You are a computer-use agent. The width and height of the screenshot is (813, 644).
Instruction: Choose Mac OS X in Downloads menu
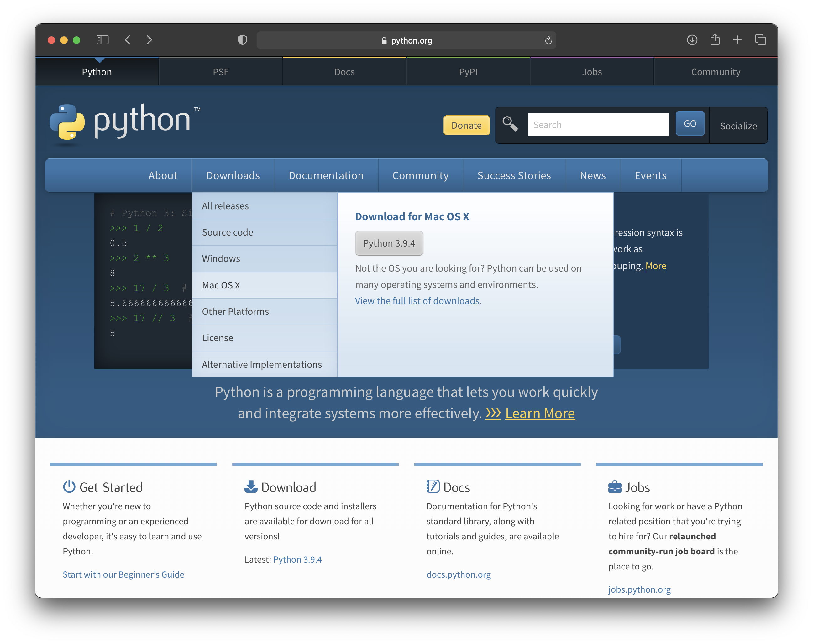(264, 285)
